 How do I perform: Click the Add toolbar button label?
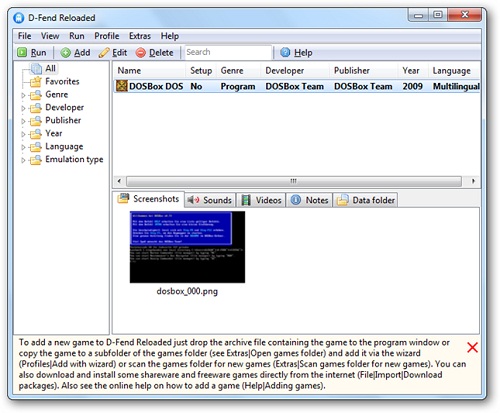click(x=82, y=53)
